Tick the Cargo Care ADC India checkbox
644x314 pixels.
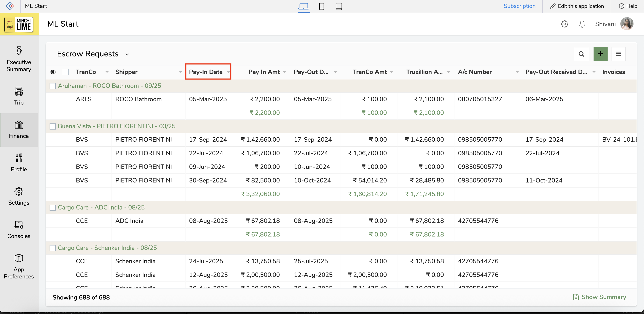tap(52, 208)
